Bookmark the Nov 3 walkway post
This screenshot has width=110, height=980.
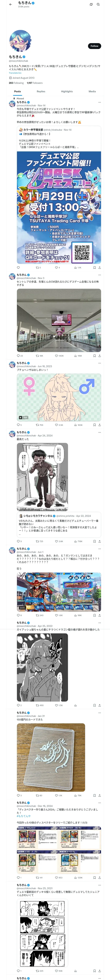(x=95, y=356)
